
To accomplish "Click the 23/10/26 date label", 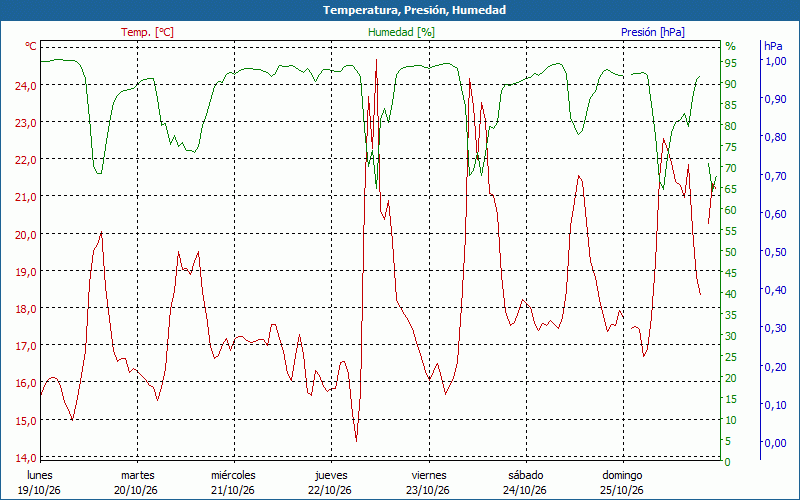I will click(428, 490).
